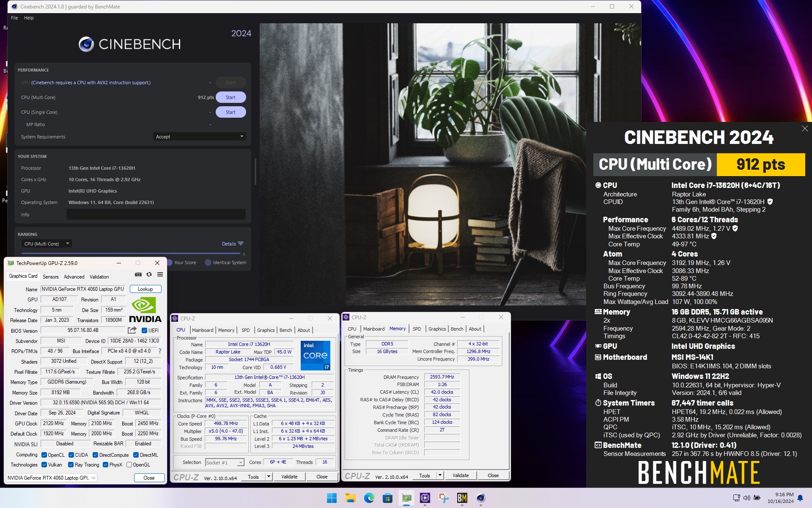Click the Intel Core i7 logo in CPU-Z

pyautogui.click(x=315, y=355)
